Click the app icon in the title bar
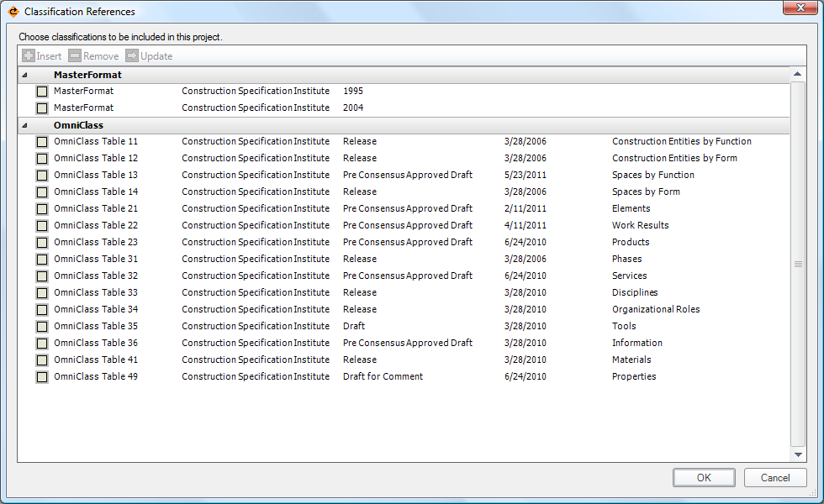Screen dimensions: 824x504 click(x=13, y=12)
